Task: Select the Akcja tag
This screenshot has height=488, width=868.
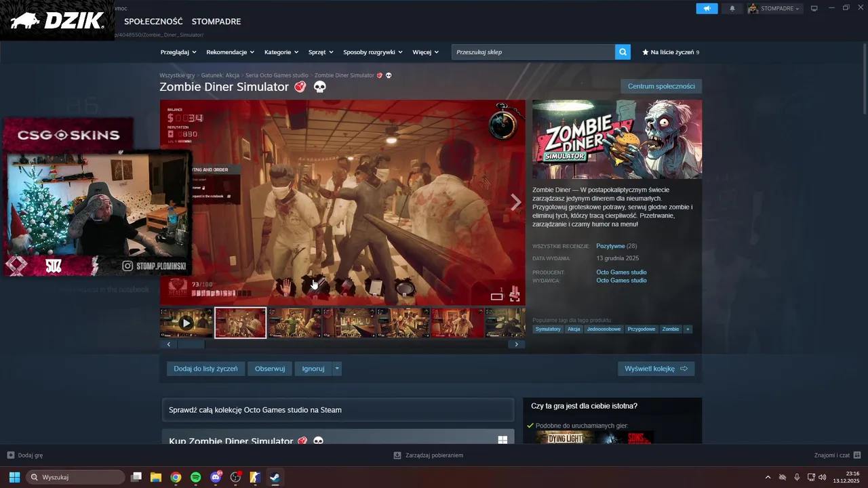Action: pyautogui.click(x=574, y=329)
